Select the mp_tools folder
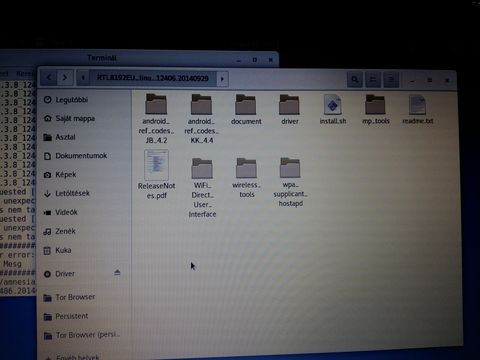 (376, 109)
